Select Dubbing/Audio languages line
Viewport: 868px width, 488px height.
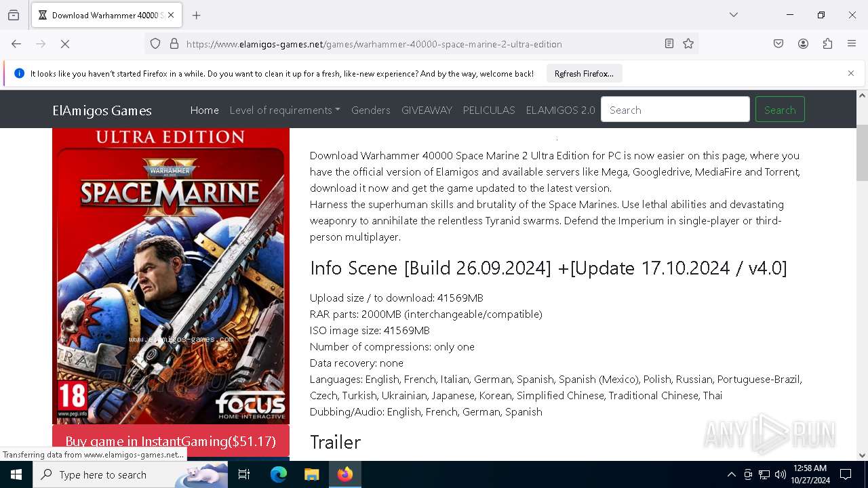[x=426, y=411]
